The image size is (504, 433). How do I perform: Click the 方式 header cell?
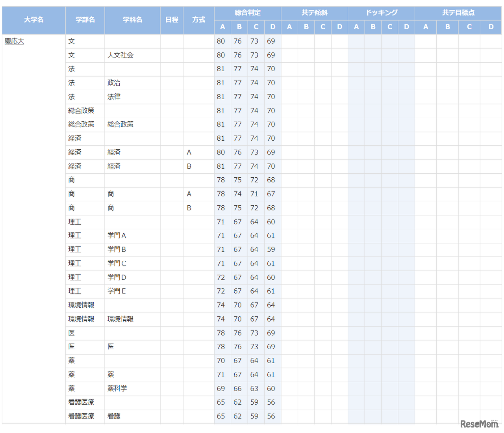point(198,20)
